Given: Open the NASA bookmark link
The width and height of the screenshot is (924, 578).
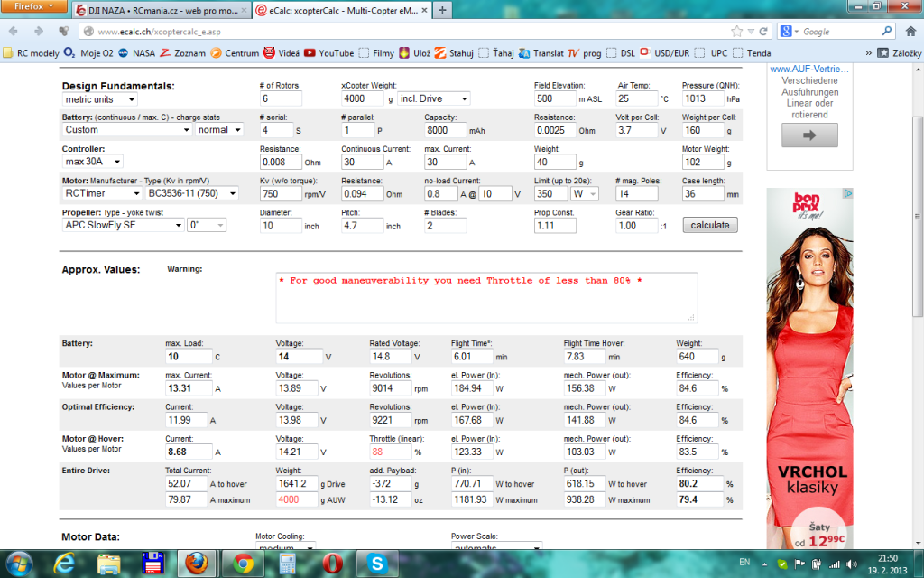Looking at the screenshot, I should pyautogui.click(x=136, y=53).
